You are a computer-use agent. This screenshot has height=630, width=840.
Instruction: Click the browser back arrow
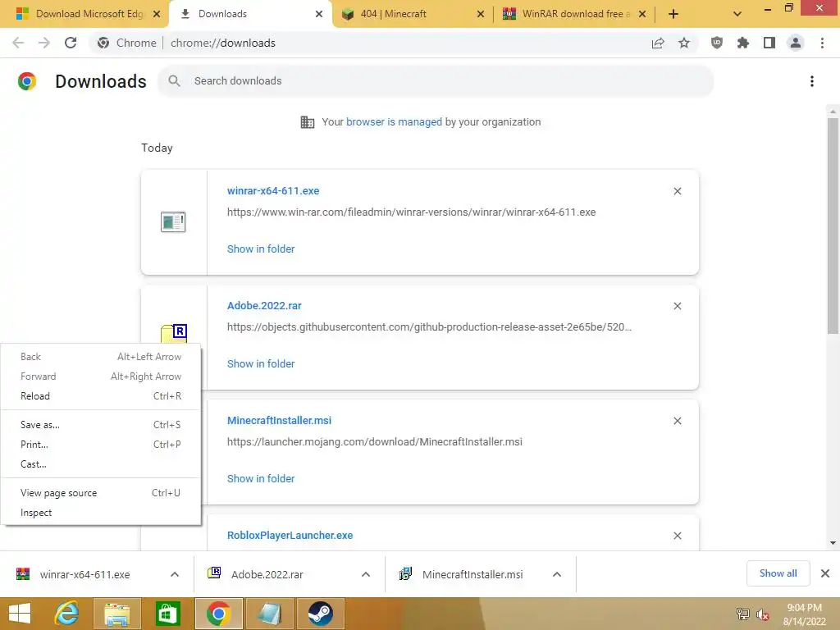click(18, 43)
